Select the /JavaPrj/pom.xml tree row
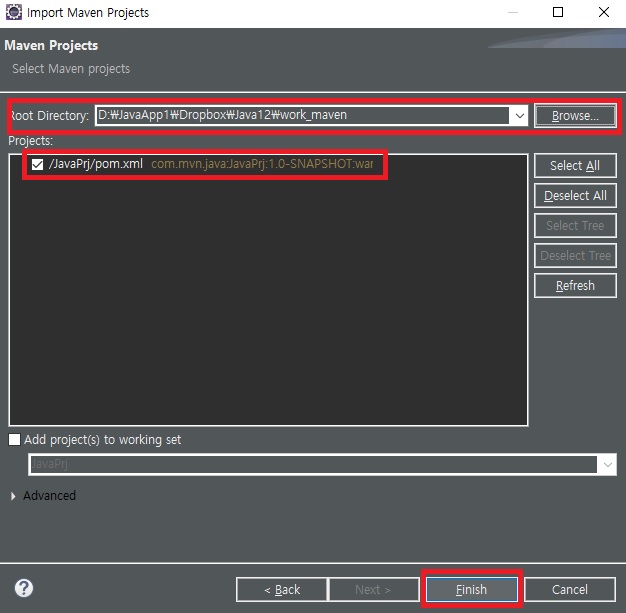Screen dimensions: 626x613 tap(202, 164)
